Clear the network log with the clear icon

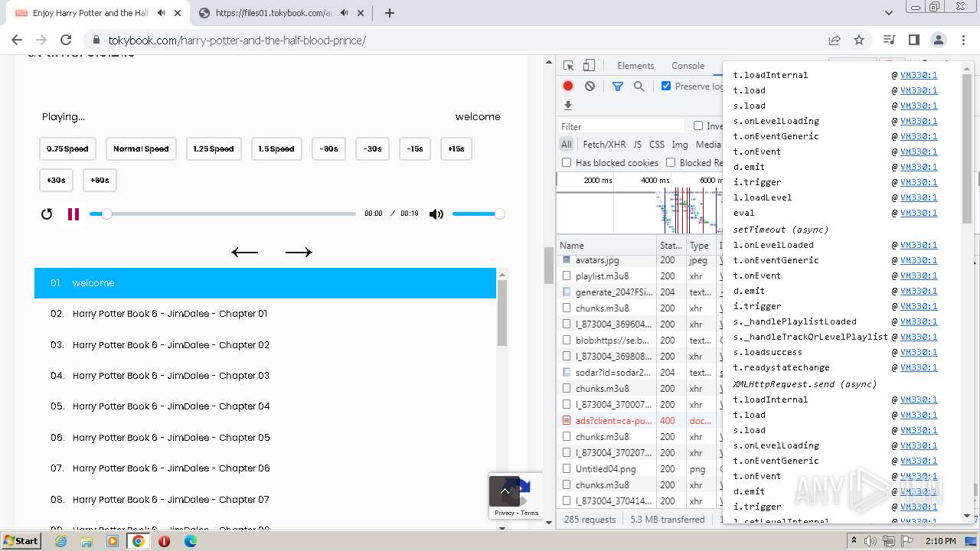pos(590,86)
